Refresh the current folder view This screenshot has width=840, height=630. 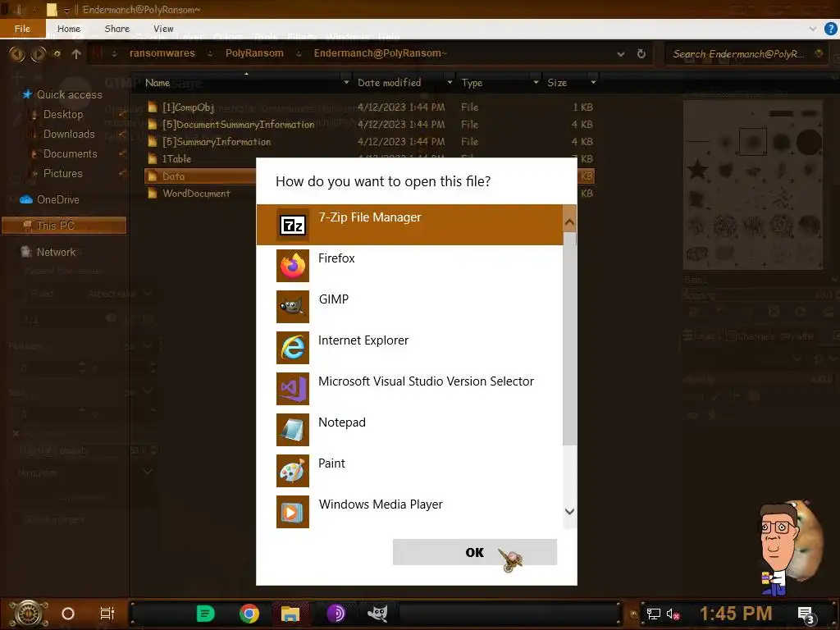tap(641, 53)
